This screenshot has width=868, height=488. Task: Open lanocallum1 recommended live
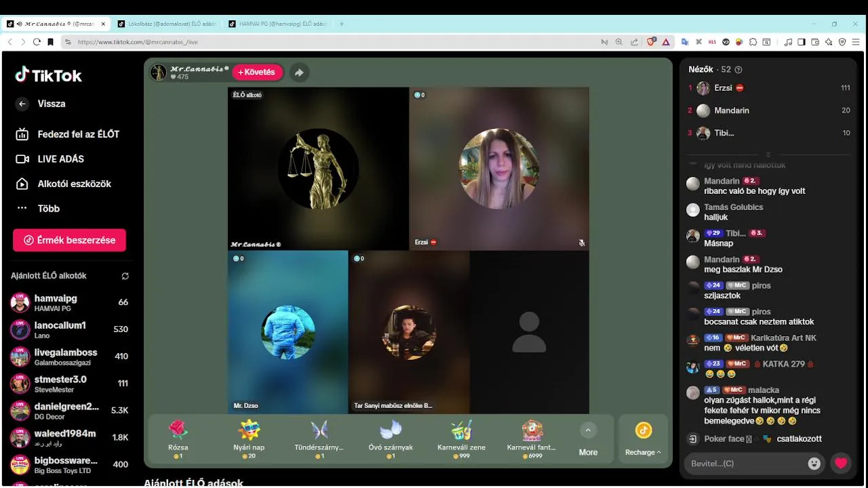click(x=69, y=329)
